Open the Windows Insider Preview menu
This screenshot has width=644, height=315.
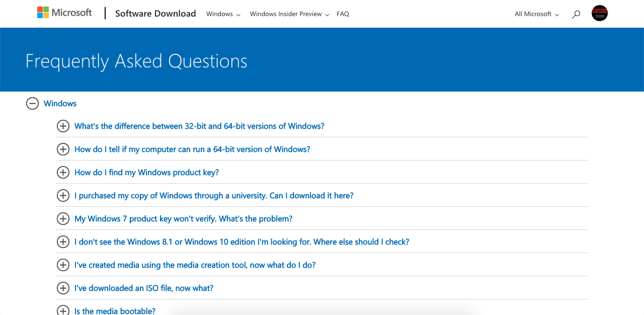pyautogui.click(x=290, y=14)
